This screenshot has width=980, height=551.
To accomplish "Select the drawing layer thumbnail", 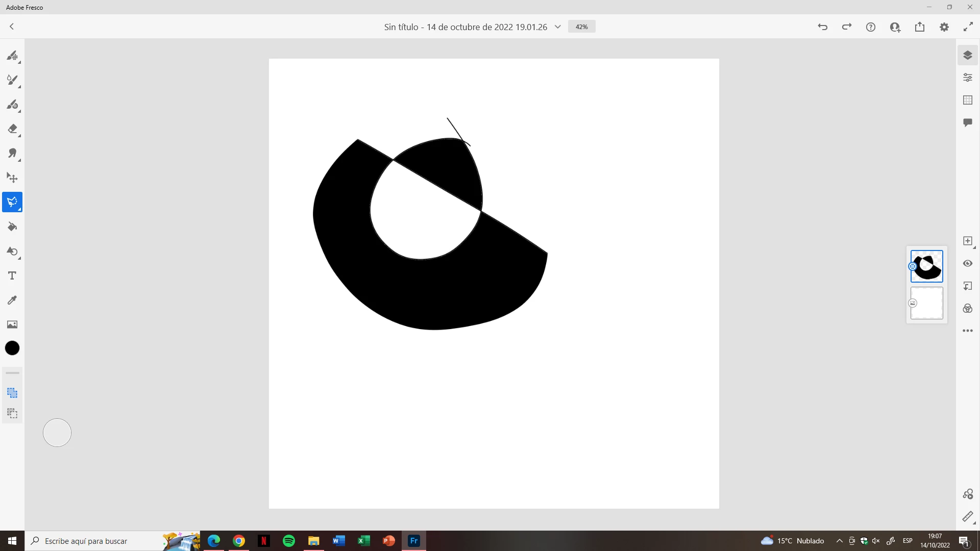I will pos(927,266).
